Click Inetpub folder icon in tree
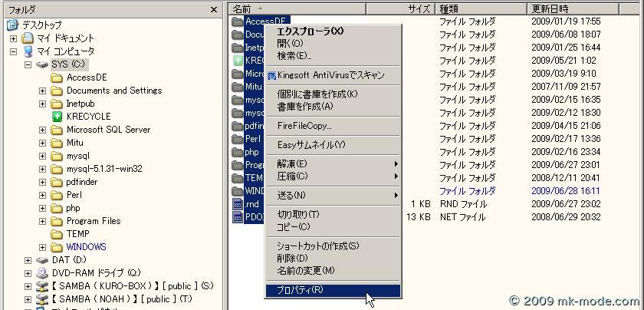 click(x=56, y=104)
